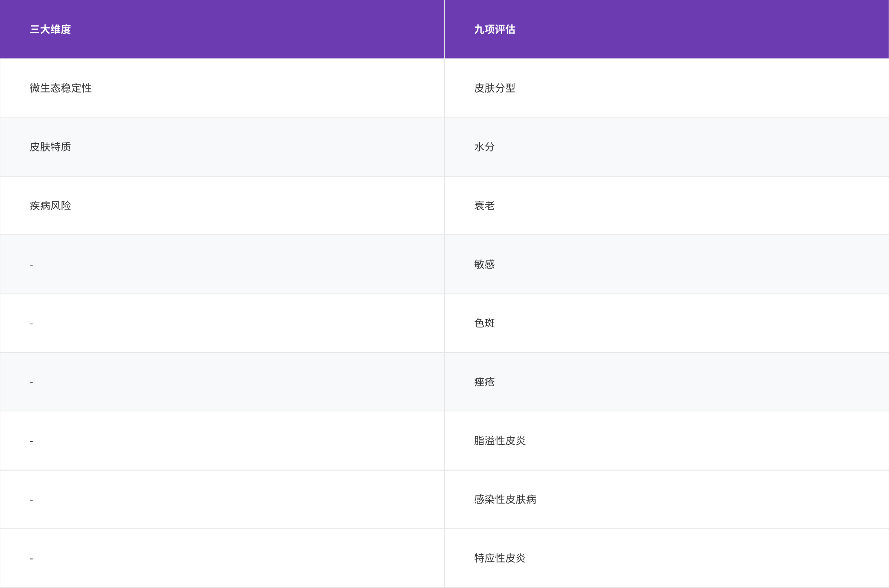This screenshot has height=588, width=889.
Task: Click the 色斑 table cell
Action: click(x=484, y=323)
